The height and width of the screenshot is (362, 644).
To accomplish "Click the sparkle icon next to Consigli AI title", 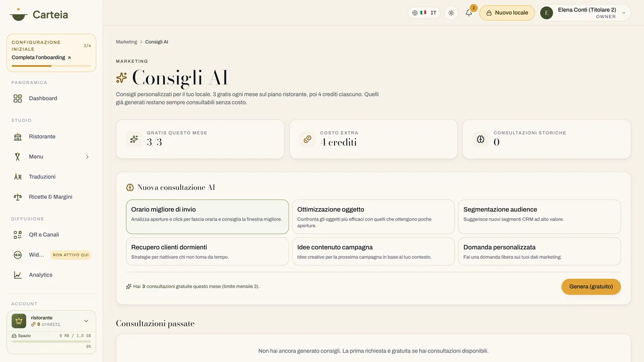I will click(x=121, y=78).
